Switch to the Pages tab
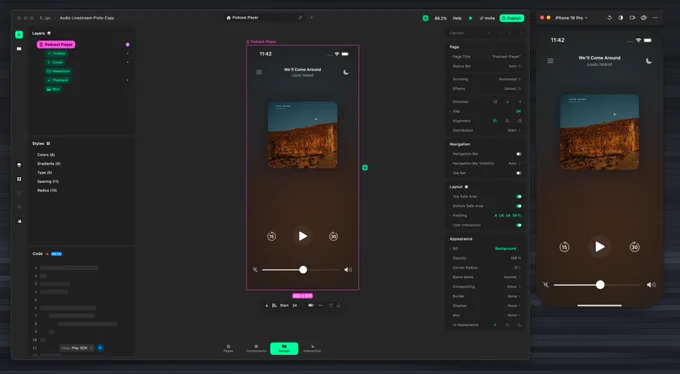The height and width of the screenshot is (374, 680). tap(228, 348)
